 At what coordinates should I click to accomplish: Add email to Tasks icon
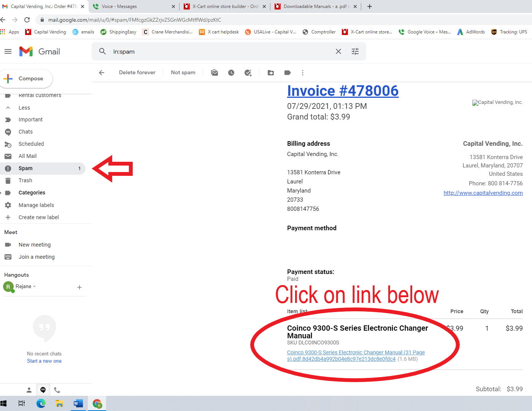[x=248, y=73]
